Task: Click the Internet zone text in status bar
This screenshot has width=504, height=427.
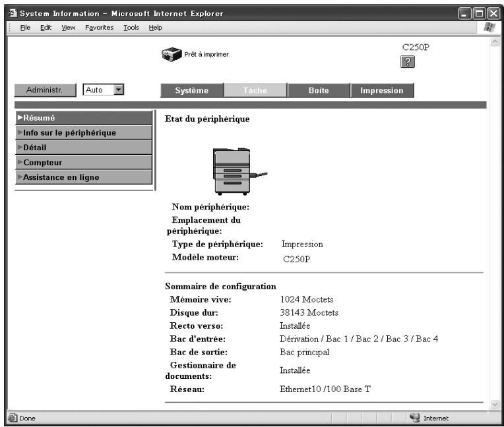Action: pyautogui.click(x=436, y=418)
